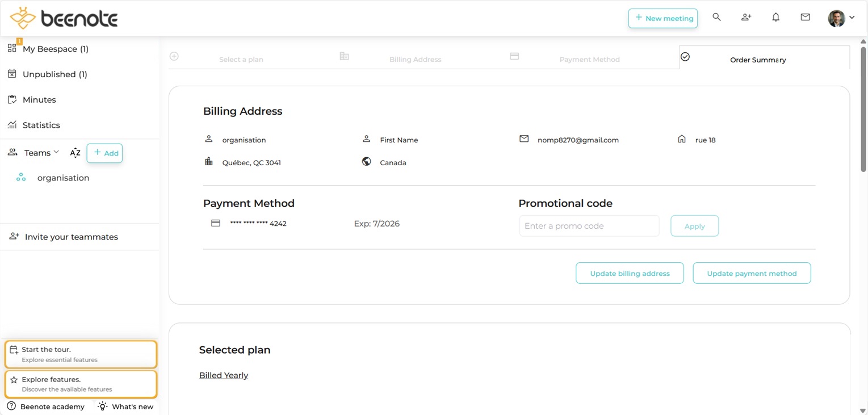This screenshot has width=868, height=415.
Task: Open the profile avatar dropdown menu
Action: coord(841,18)
